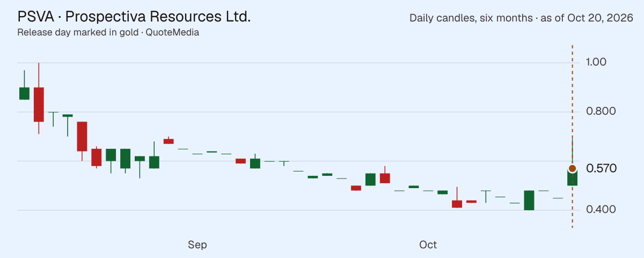Click the 0.570 current price label

pos(601,169)
